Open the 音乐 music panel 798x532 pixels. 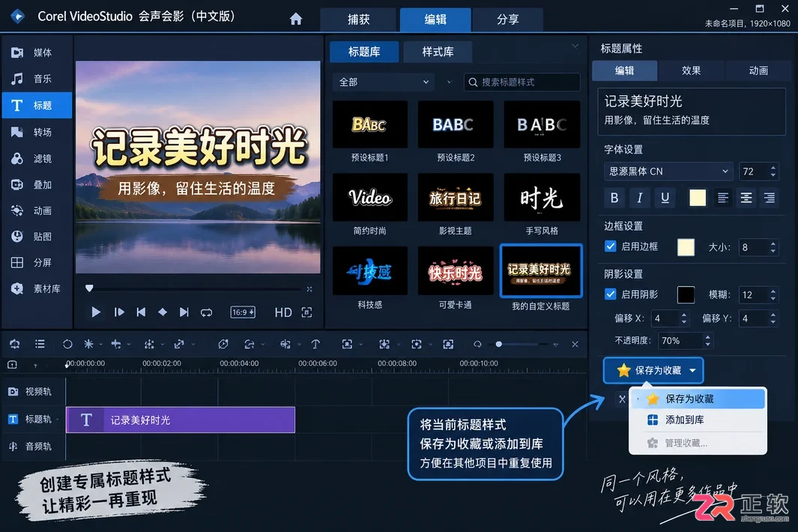37,79
